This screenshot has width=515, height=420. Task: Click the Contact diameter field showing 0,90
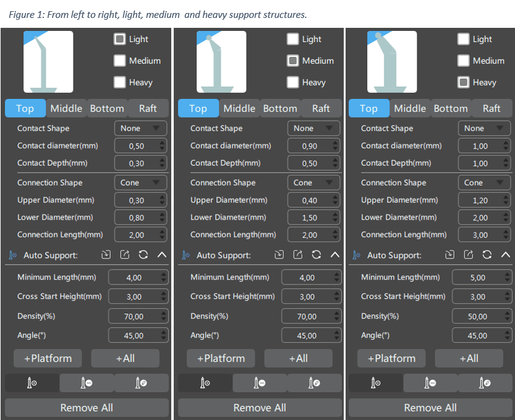click(309, 146)
